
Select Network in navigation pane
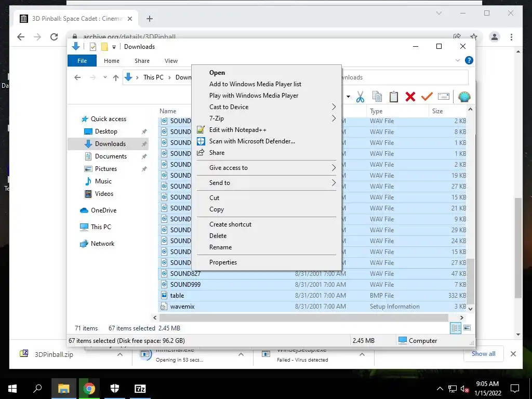102,244
